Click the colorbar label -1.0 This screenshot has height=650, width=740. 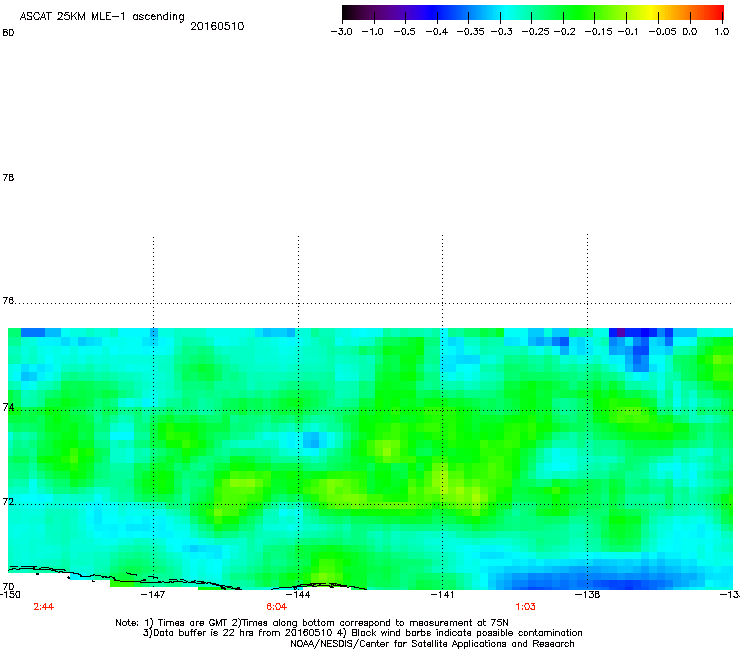click(x=372, y=32)
